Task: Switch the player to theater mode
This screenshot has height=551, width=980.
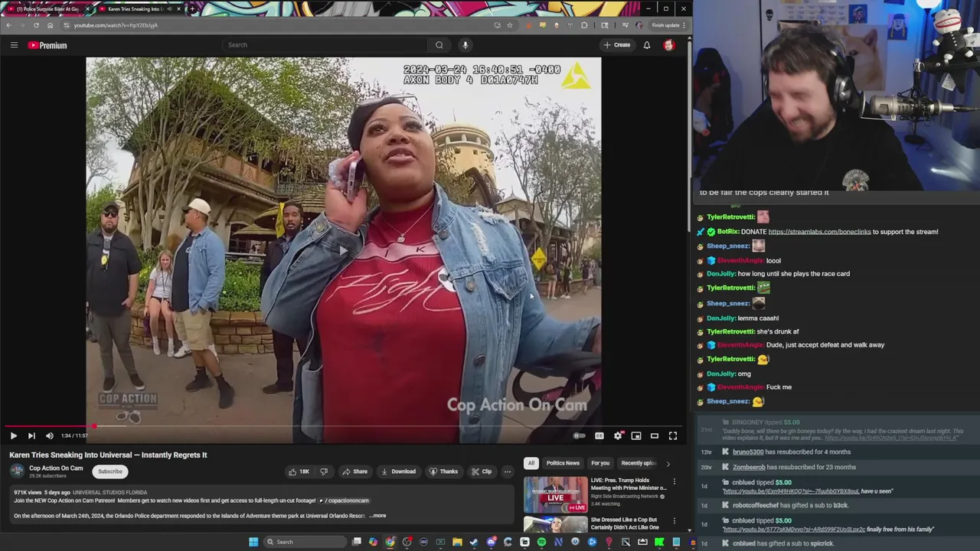Action: coord(655,435)
